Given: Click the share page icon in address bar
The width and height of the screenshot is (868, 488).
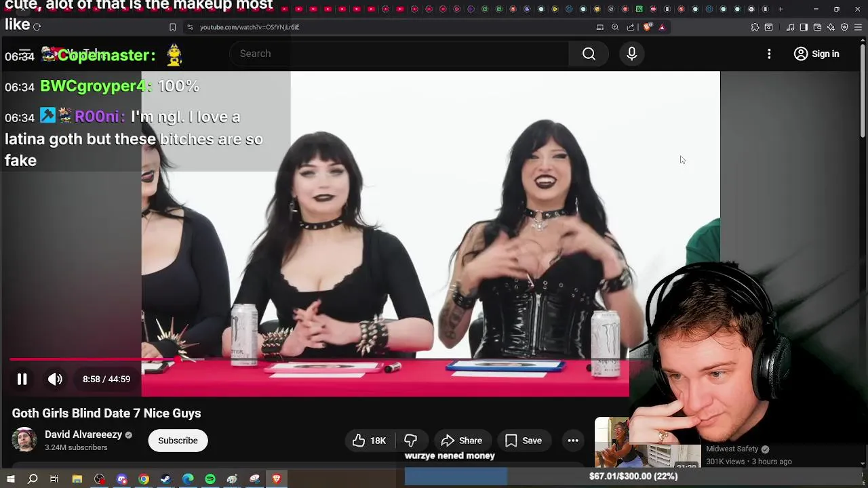Looking at the screenshot, I should click(x=631, y=27).
